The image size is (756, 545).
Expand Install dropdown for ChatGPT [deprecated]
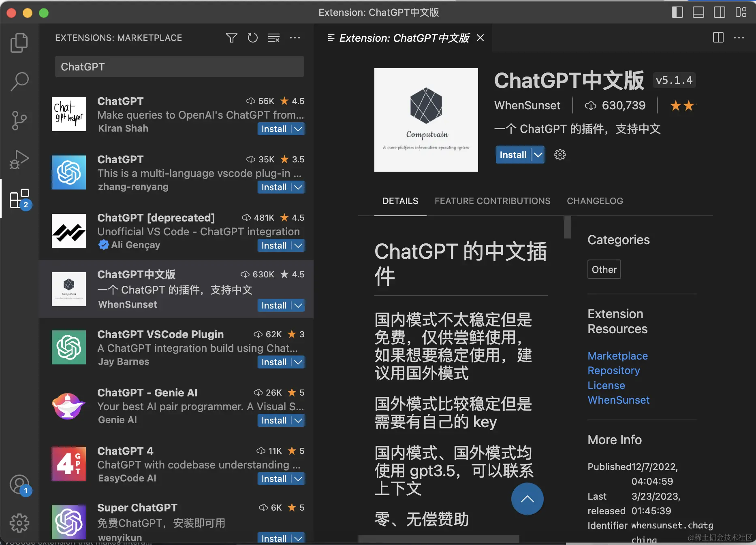[x=298, y=246]
